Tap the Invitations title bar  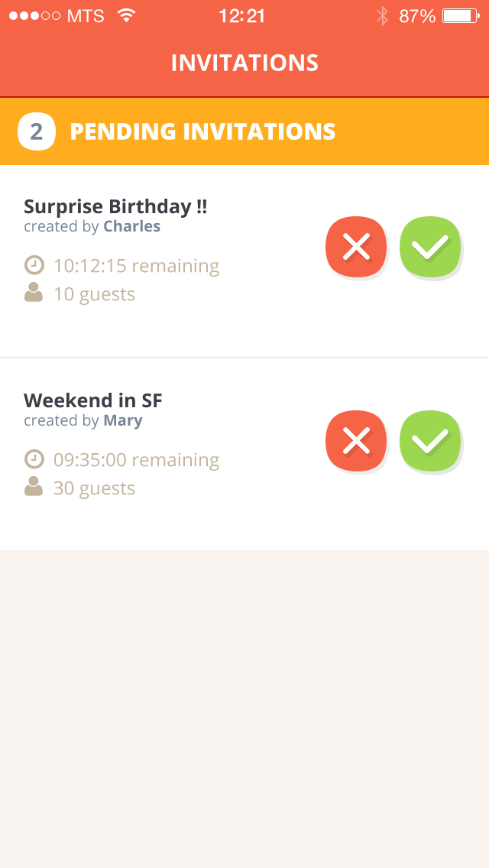click(244, 63)
